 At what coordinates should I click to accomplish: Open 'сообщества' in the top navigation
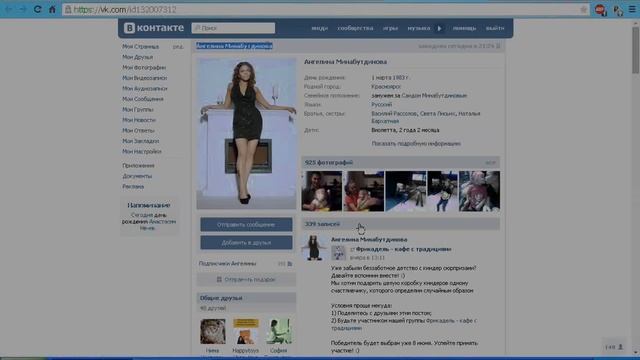[x=355, y=28]
